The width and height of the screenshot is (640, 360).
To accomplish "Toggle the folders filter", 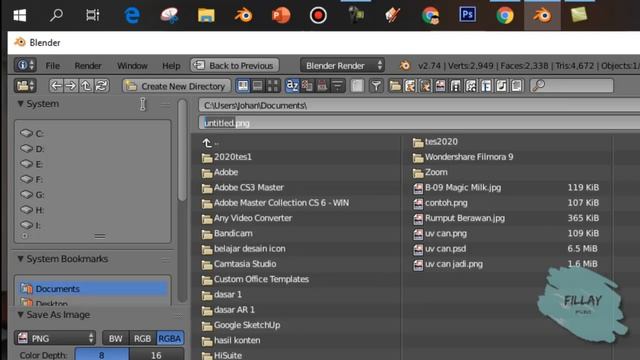I will 395,86.
